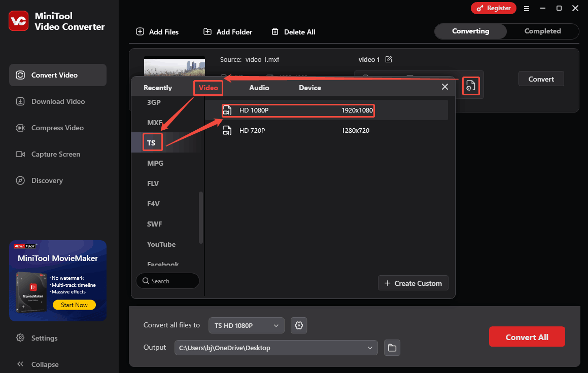Open the hamburger menu icon
Screen dimensions: 588x373
(x=527, y=8)
